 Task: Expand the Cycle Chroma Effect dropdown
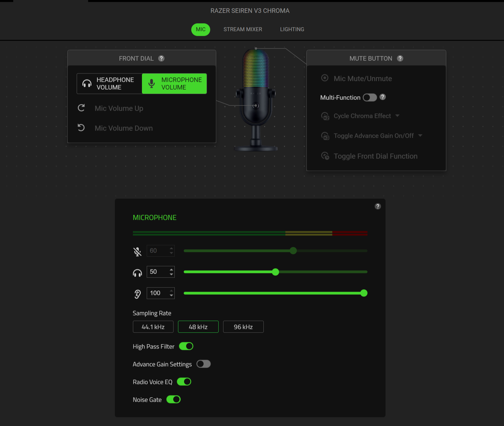coord(398,116)
